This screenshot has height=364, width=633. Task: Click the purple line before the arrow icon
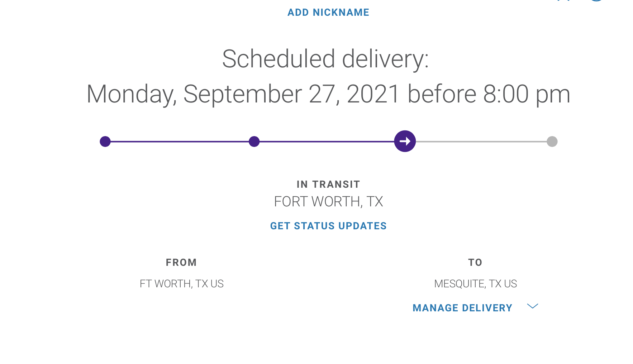327,142
